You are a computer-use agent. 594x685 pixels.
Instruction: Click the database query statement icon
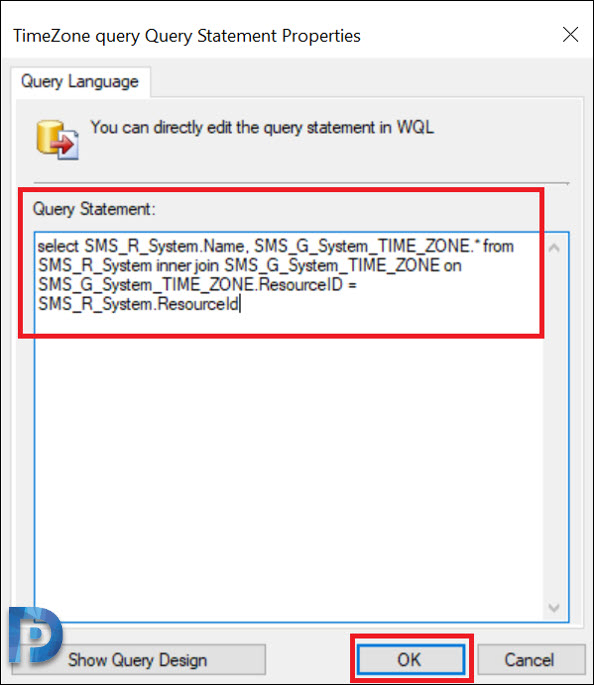pos(57,140)
